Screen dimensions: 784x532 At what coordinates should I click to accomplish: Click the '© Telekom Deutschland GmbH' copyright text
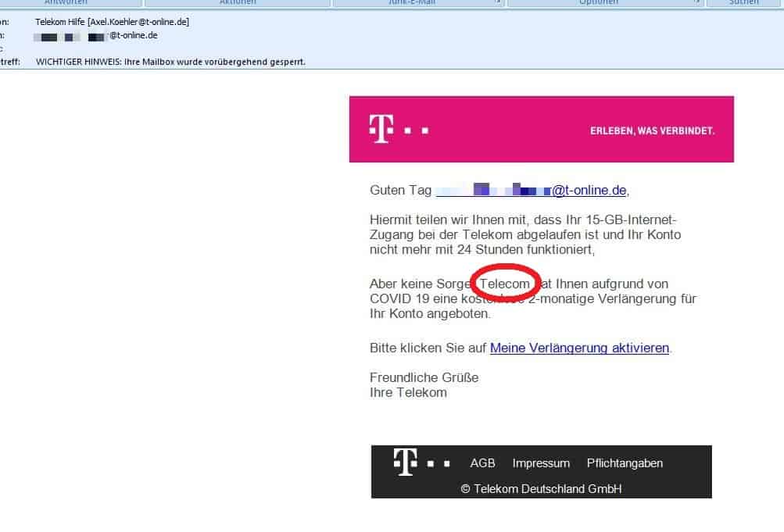541,489
